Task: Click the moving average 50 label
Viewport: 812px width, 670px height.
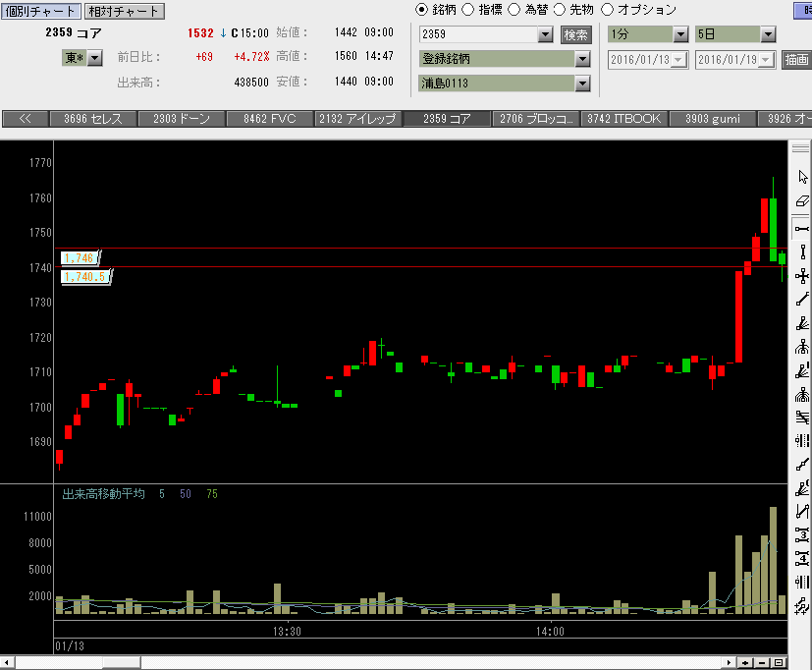Action: point(186,494)
